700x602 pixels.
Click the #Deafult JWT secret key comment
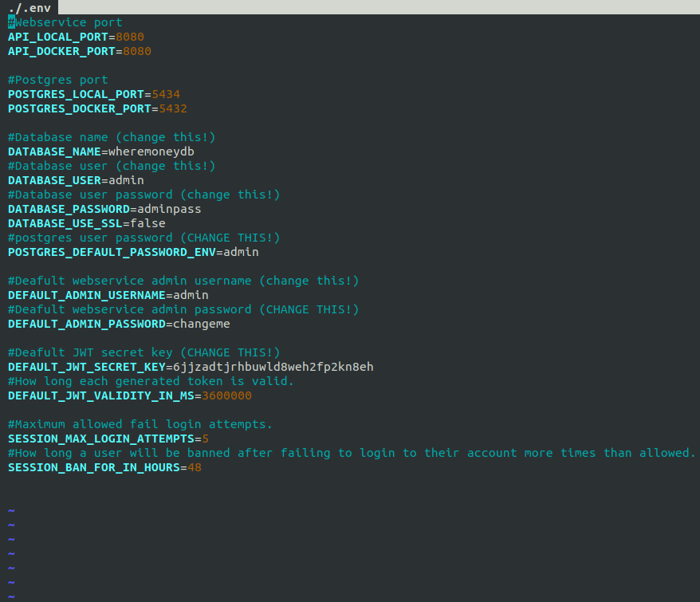click(144, 352)
